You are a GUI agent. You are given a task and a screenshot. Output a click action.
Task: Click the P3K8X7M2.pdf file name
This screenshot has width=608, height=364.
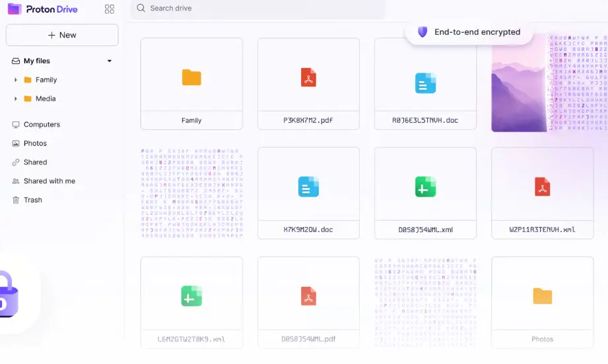tap(308, 121)
